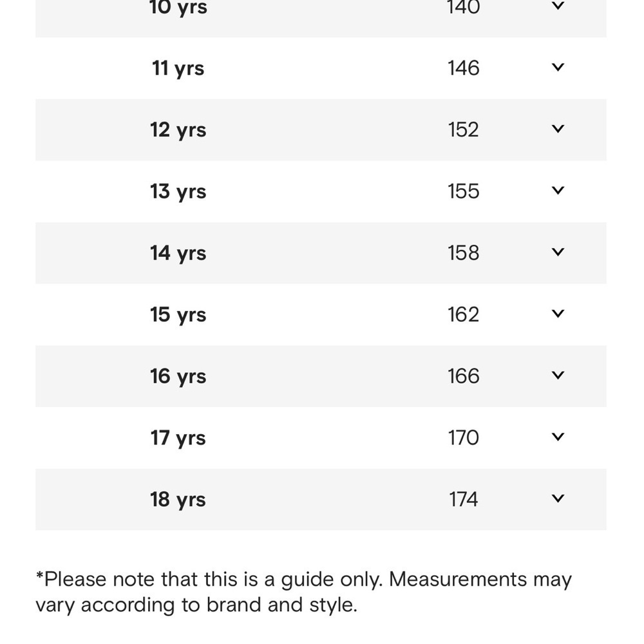
Task: Expand the 11 yrs row chevron
Action: pos(557,67)
